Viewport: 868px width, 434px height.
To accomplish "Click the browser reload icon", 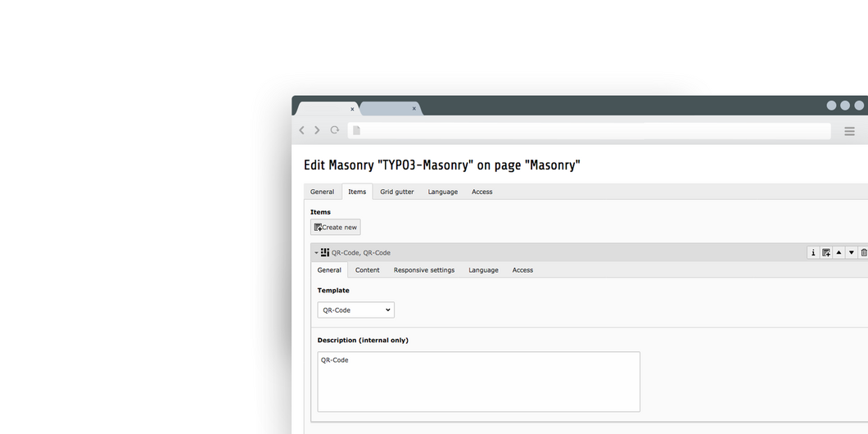I will (335, 130).
